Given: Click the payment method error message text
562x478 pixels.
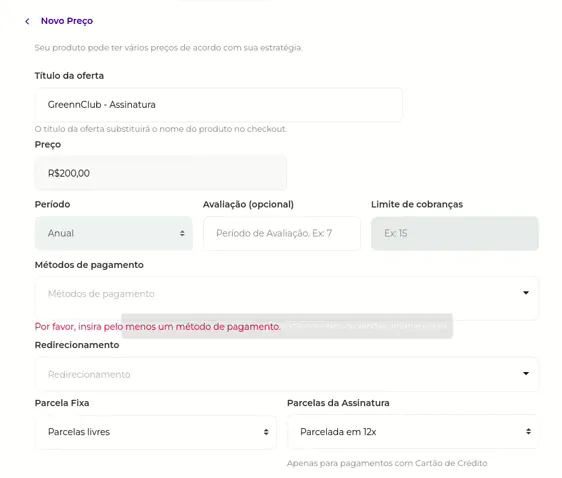Looking at the screenshot, I should point(158,326).
